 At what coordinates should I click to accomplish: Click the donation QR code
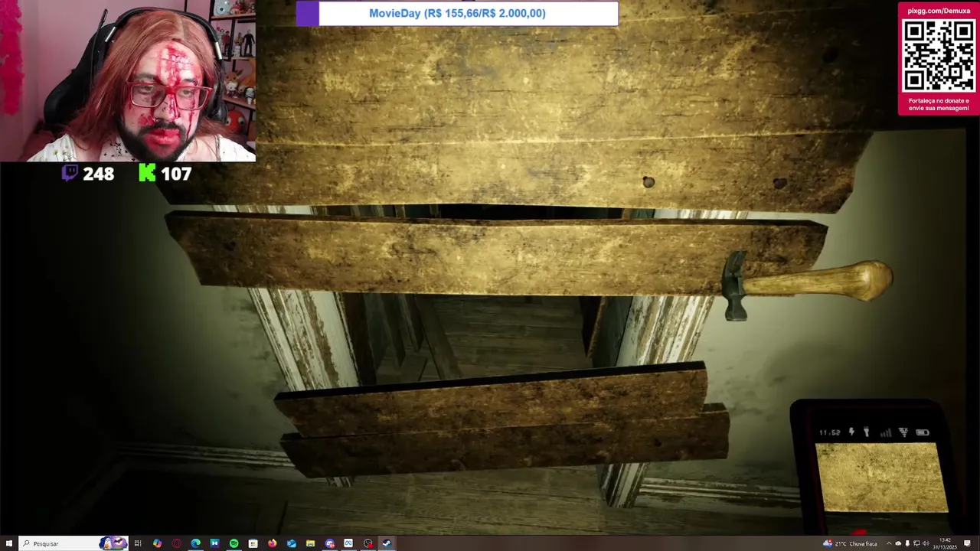click(939, 56)
